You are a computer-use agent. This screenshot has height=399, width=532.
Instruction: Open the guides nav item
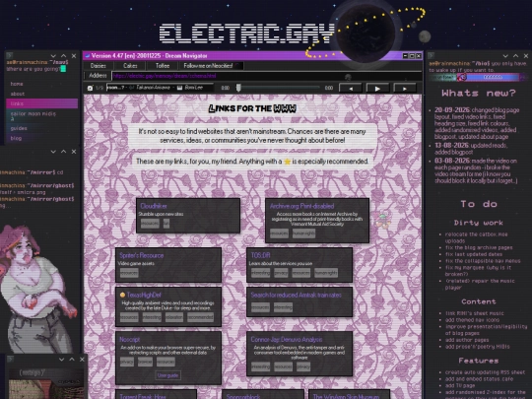[x=19, y=128]
